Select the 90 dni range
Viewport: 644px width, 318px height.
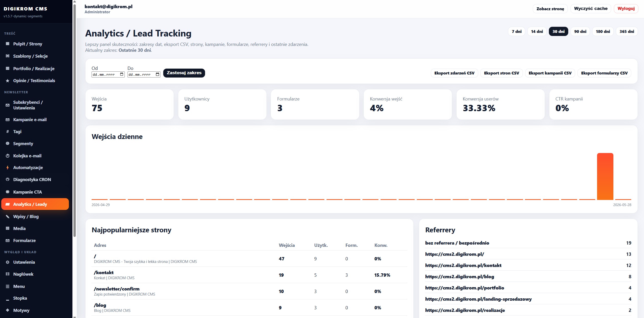coord(580,31)
